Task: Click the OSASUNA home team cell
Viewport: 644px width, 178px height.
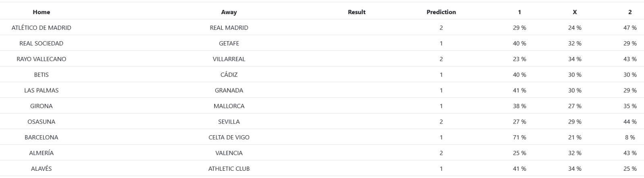Action: pyautogui.click(x=41, y=122)
